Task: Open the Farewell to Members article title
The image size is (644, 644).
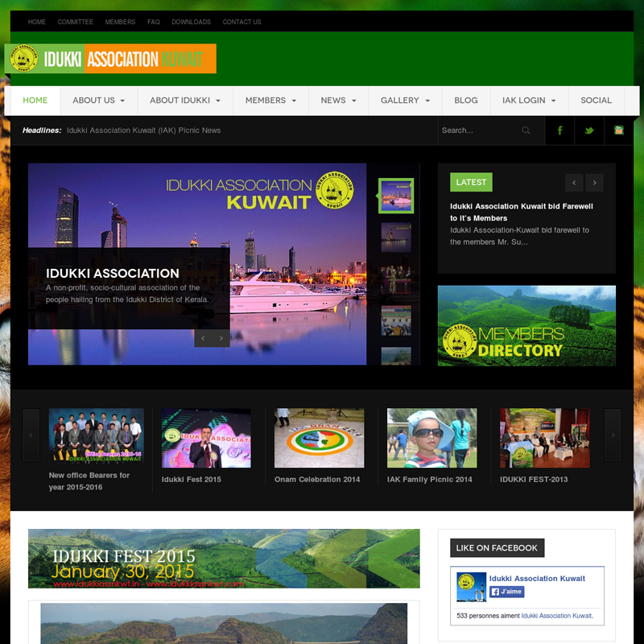Action: [521, 212]
